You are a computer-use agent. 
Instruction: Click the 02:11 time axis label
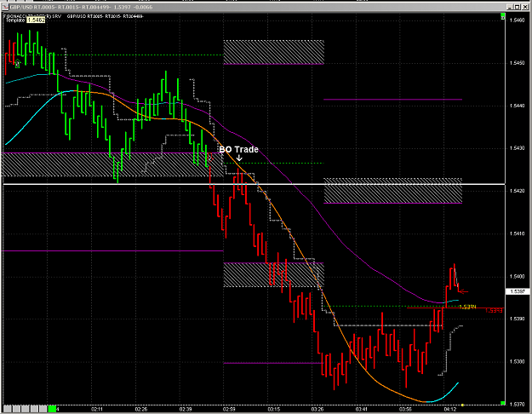point(97,409)
